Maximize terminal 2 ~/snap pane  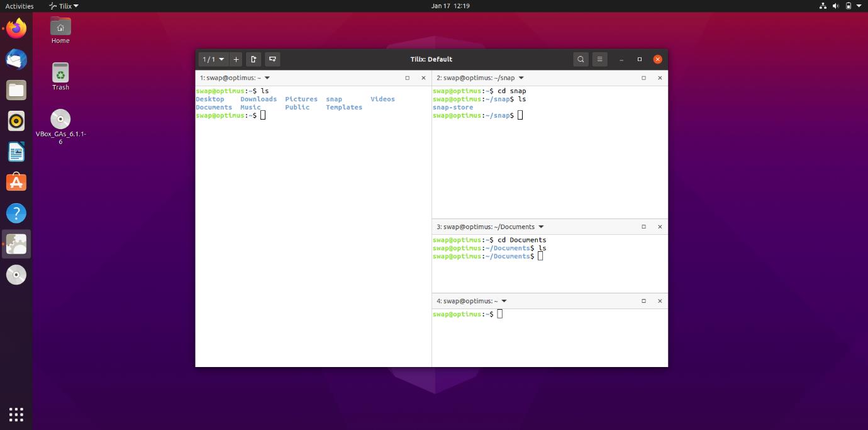[643, 78]
